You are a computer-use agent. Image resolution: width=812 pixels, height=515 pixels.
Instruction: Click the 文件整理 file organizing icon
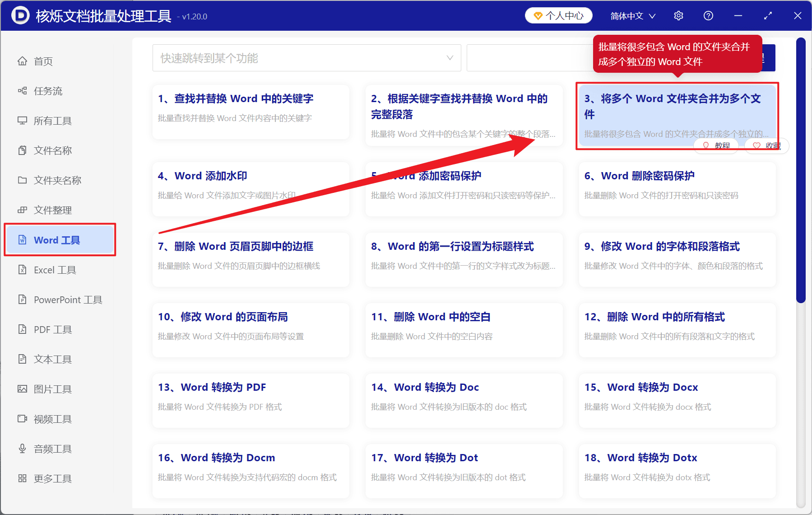coord(23,210)
